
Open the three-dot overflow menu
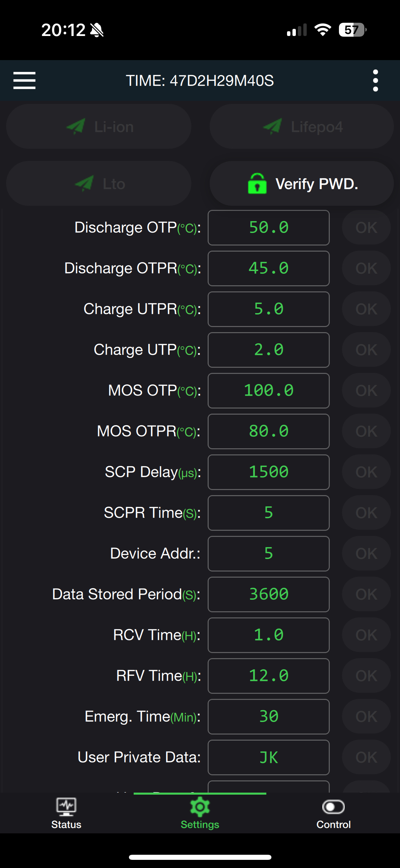point(375,80)
